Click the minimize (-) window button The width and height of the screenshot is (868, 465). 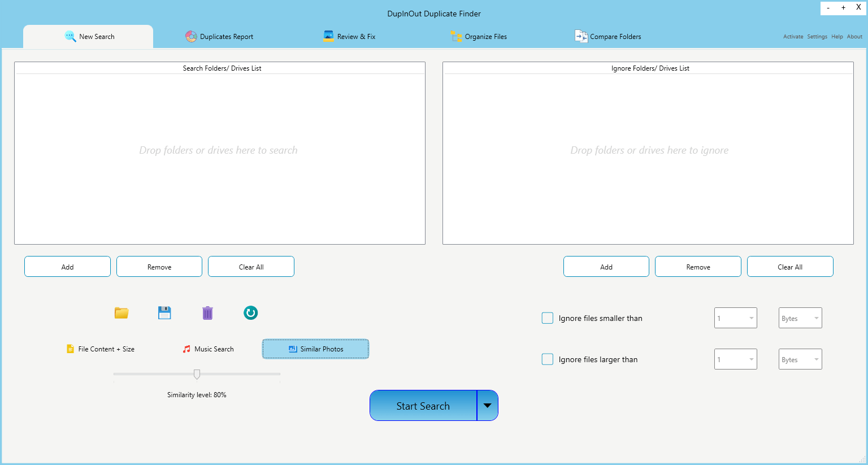(828, 8)
